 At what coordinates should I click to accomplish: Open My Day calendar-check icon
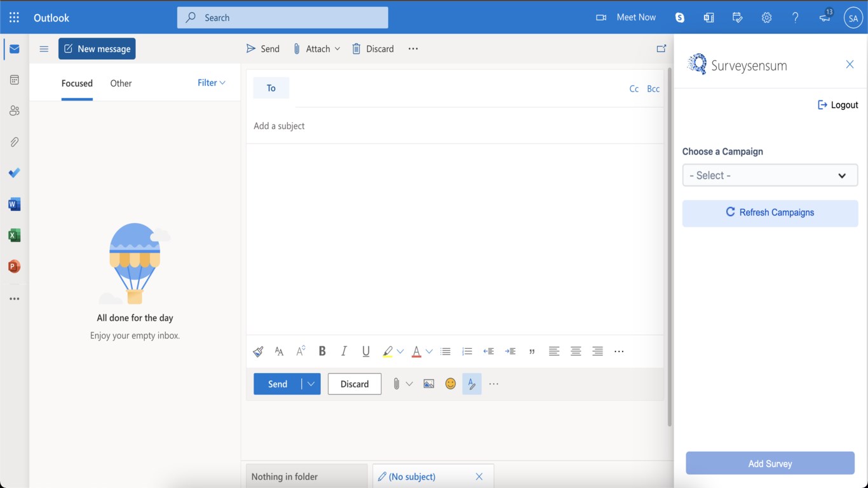(x=738, y=18)
